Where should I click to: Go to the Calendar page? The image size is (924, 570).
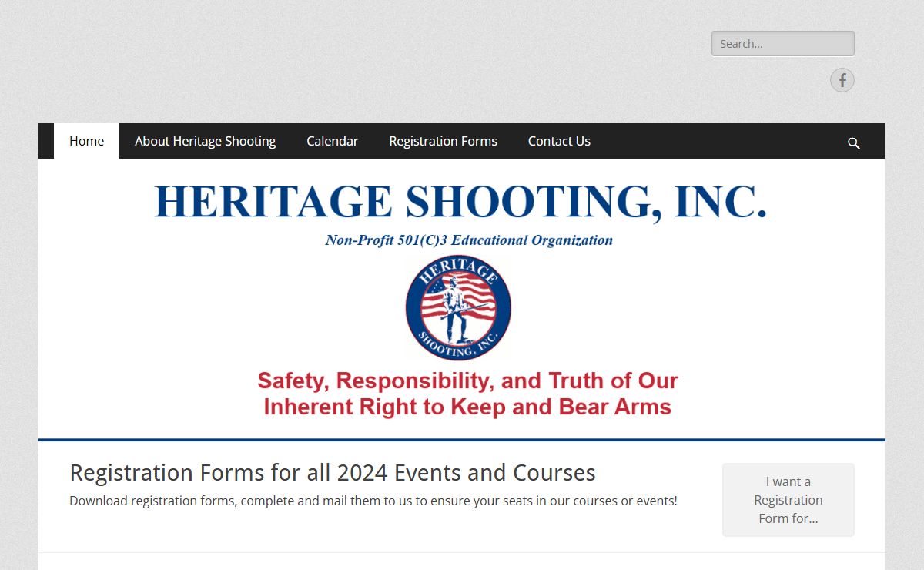pos(332,141)
